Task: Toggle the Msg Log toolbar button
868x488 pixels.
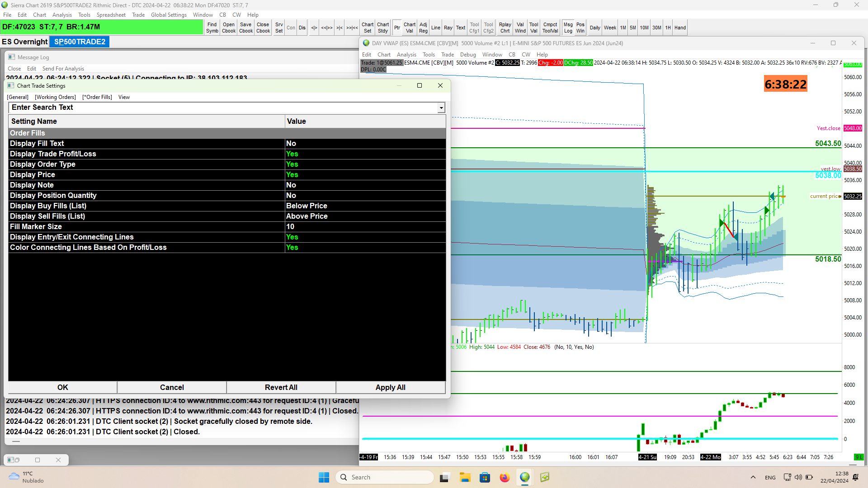Action: point(568,28)
